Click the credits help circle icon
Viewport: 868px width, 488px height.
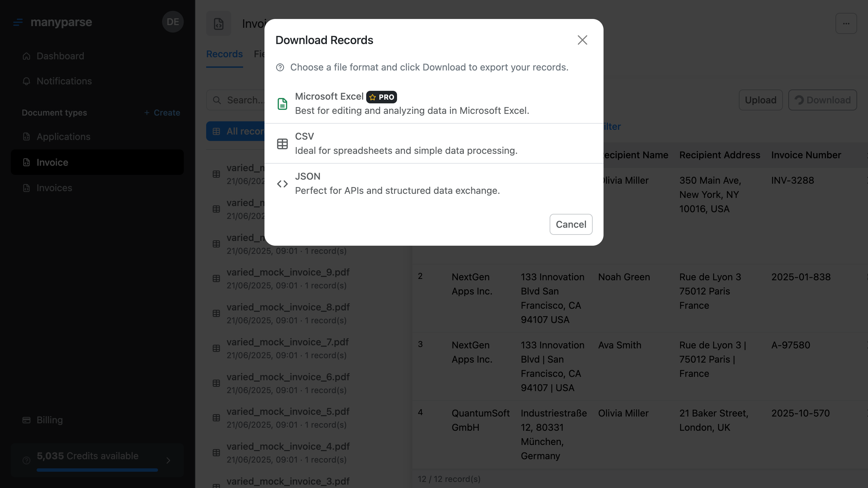click(x=26, y=460)
